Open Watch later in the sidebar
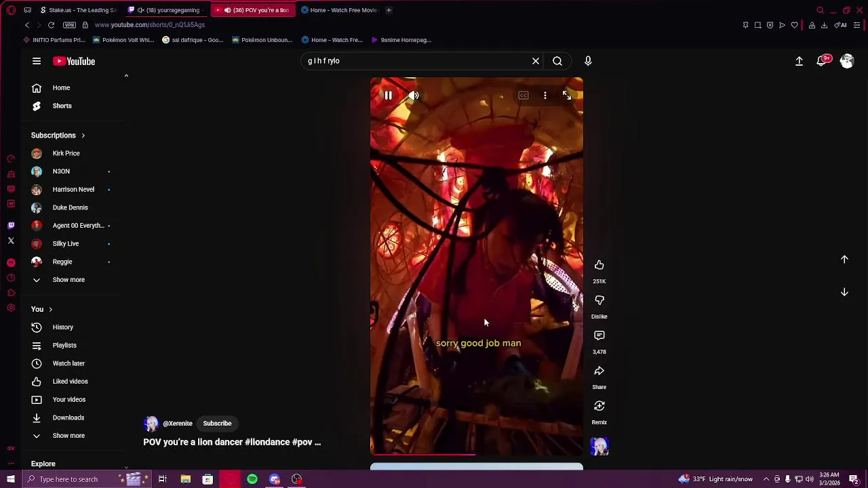 coord(68,363)
